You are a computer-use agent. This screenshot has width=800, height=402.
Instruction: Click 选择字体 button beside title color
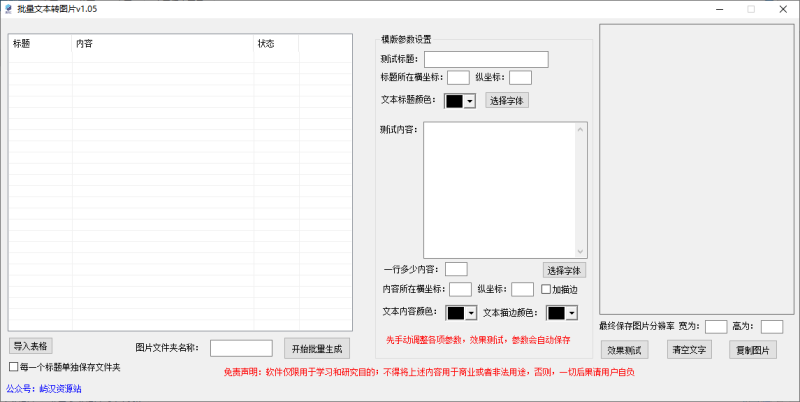(x=507, y=100)
